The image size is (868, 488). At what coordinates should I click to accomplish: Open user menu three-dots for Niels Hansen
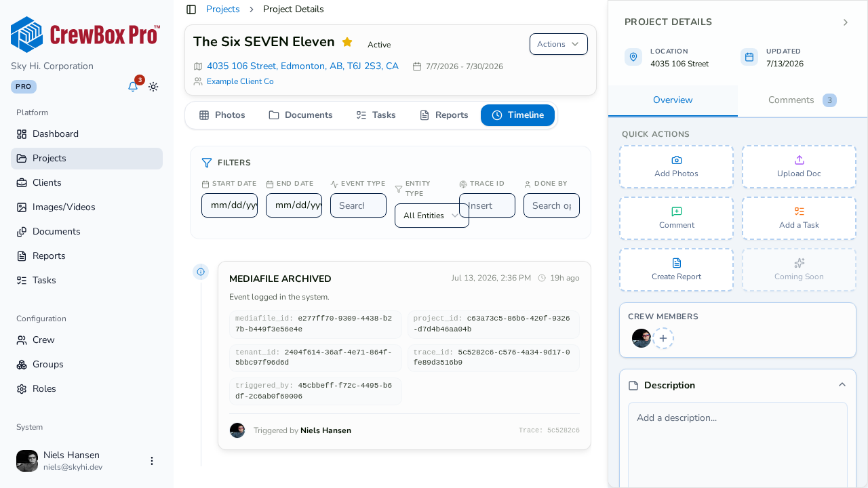coord(152,461)
